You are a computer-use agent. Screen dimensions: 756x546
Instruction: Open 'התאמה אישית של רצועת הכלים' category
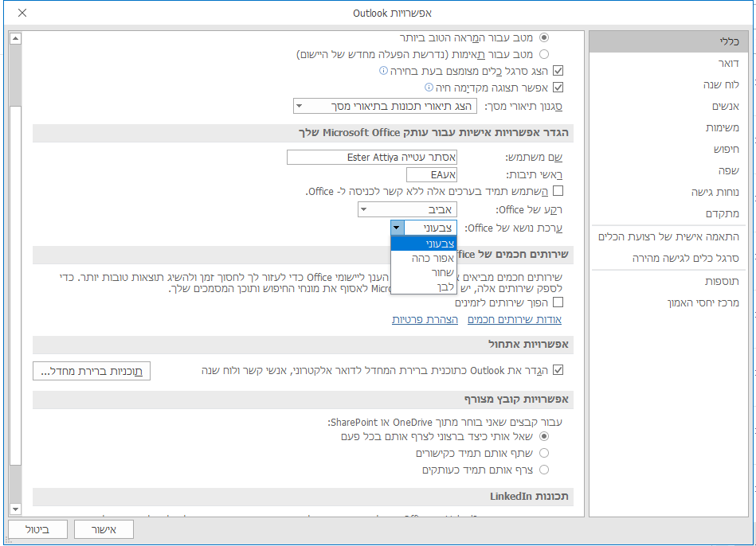pos(668,236)
